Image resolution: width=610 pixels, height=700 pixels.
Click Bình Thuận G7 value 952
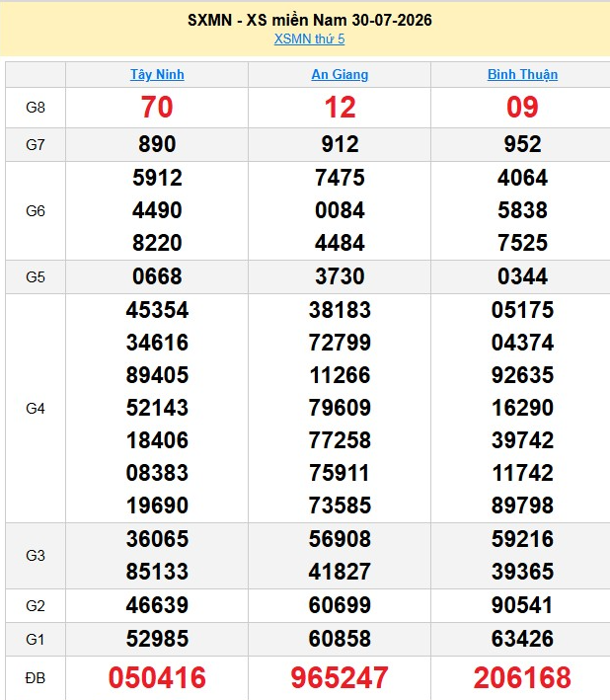pyautogui.click(x=522, y=145)
